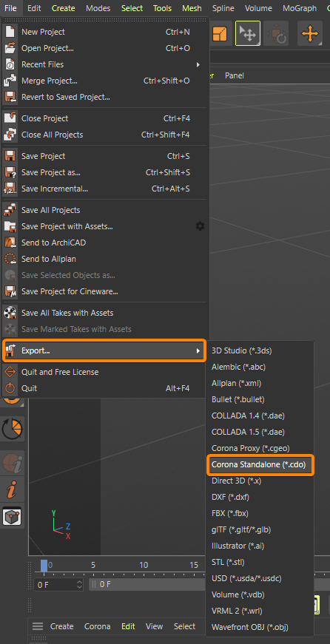Click the orange square toolbar icon
330x644 pixels.
(x=220, y=33)
